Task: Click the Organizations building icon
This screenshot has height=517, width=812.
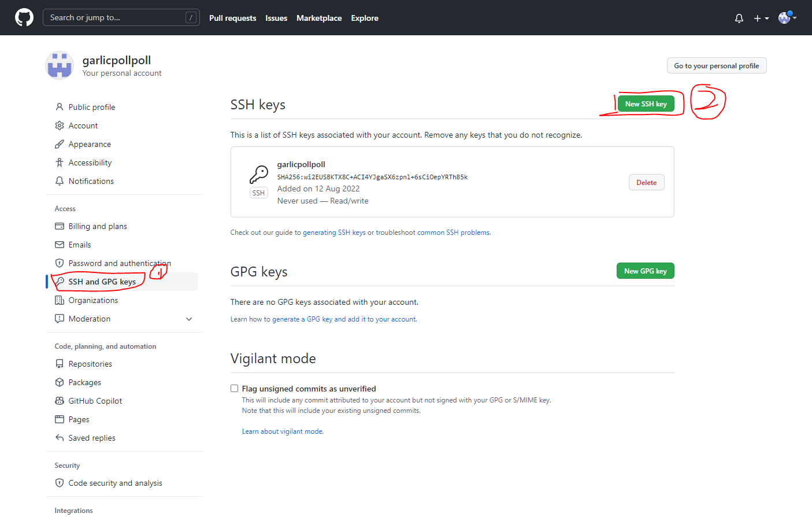Action: click(x=60, y=300)
